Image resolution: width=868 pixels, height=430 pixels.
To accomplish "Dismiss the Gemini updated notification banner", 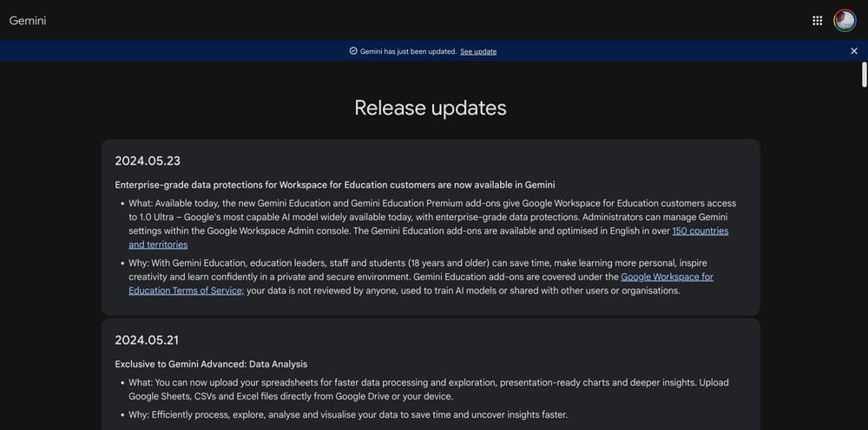I will 854,51.
